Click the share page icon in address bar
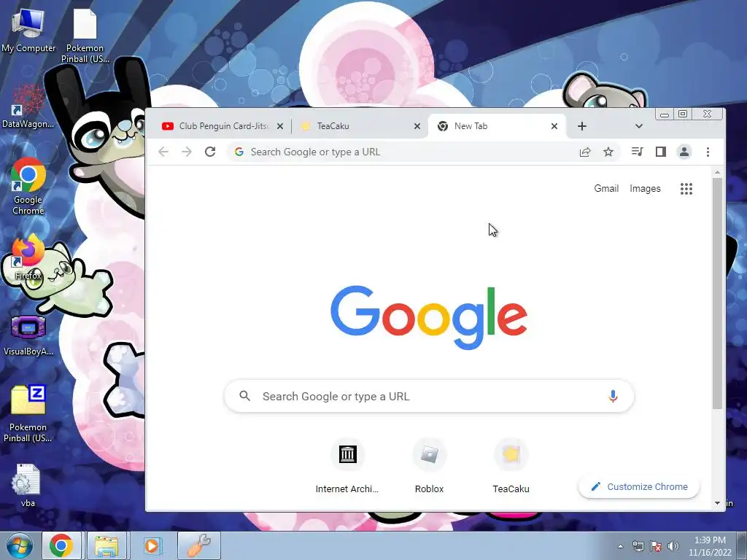Viewport: 747px width, 560px height. [x=585, y=152]
